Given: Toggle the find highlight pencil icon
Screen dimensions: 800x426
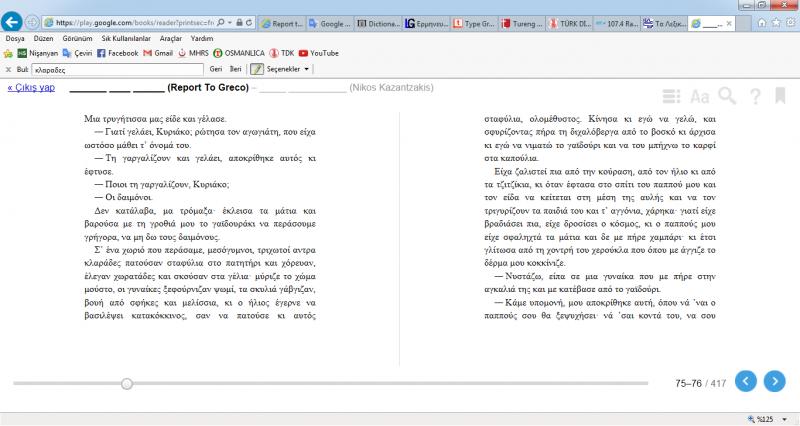Looking at the screenshot, I should click(x=257, y=69).
